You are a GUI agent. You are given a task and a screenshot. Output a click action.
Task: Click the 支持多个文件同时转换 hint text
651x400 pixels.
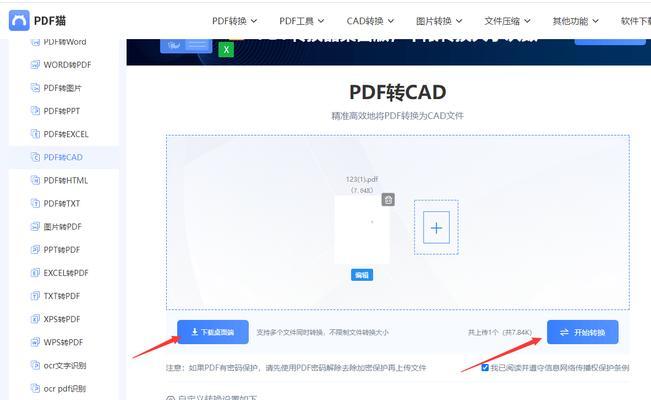click(x=323, y=332)
